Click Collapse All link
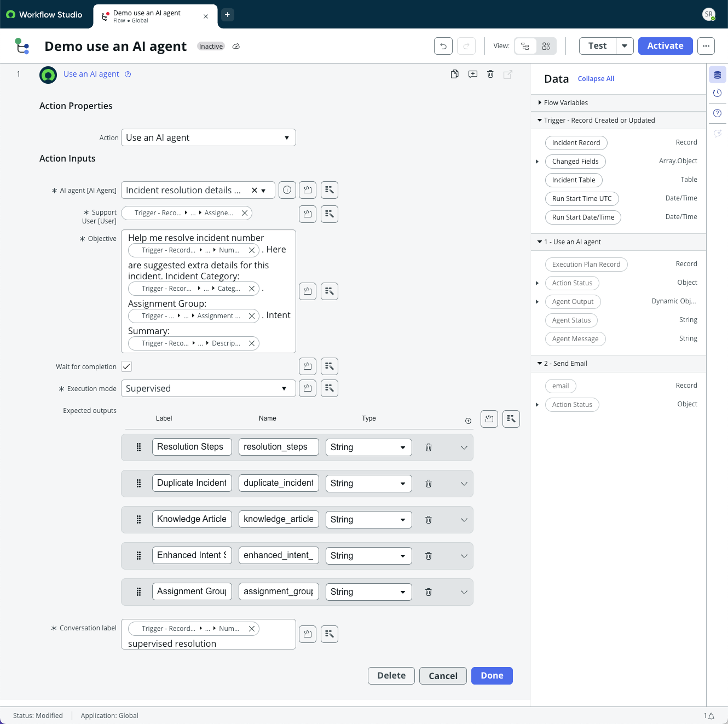This screenshot has width=728, height=724. click(x=596, y=79)
